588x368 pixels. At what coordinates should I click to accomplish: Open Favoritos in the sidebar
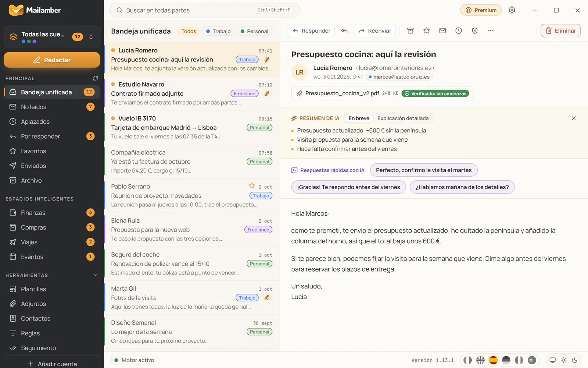point(52,151)
